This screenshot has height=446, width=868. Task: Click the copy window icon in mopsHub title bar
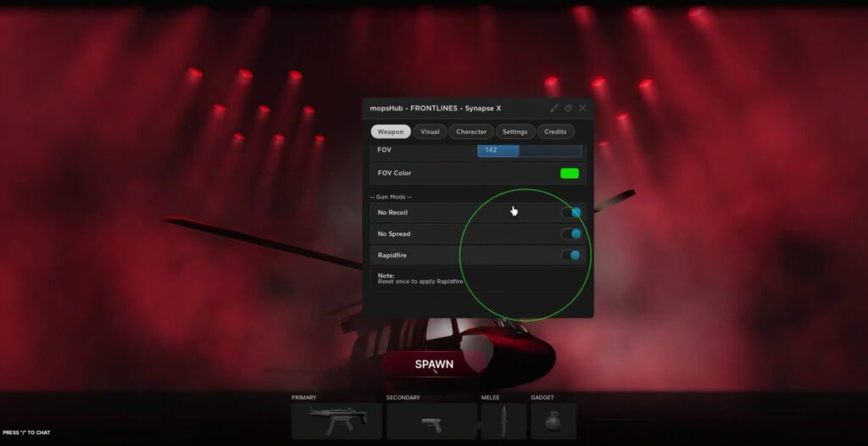coord(569,108)
